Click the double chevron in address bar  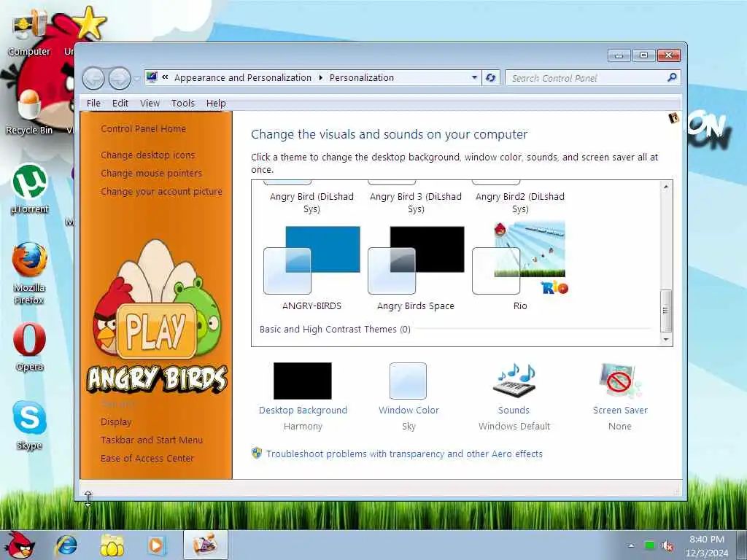(165, 77)
